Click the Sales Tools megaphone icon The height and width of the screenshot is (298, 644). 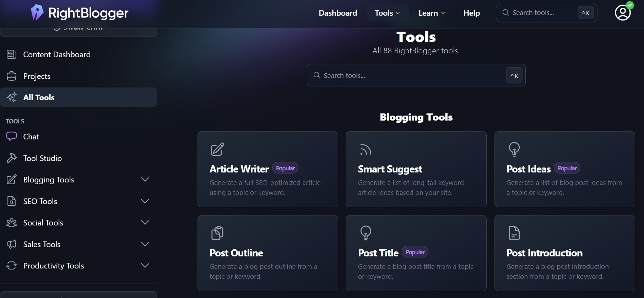click(x=12, y=244)
